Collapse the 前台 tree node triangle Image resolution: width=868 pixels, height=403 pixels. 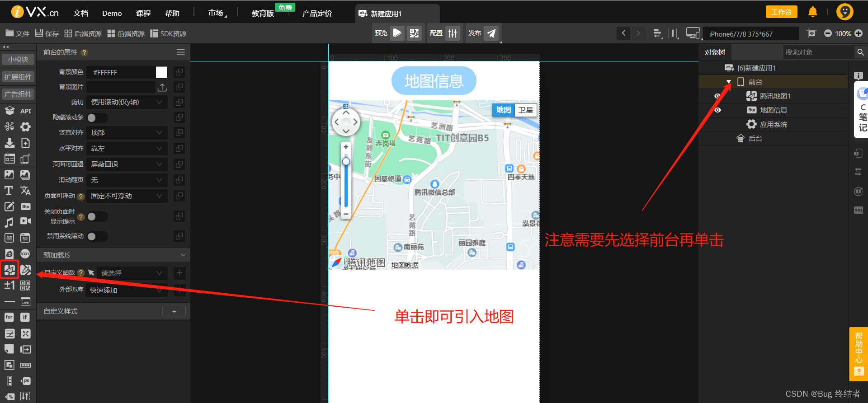728,82
